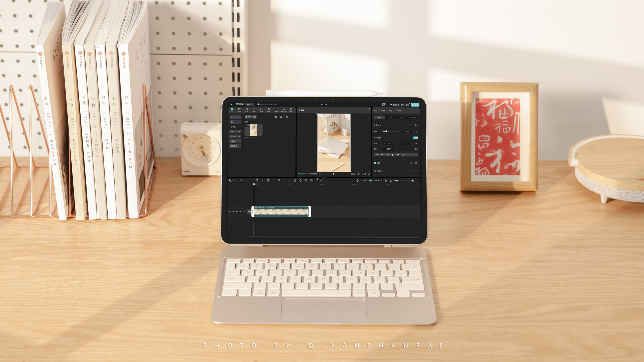This screenshot has height=362, width=644.
Task: Switch to the AI效果 tab
Action: click(399, 111)
